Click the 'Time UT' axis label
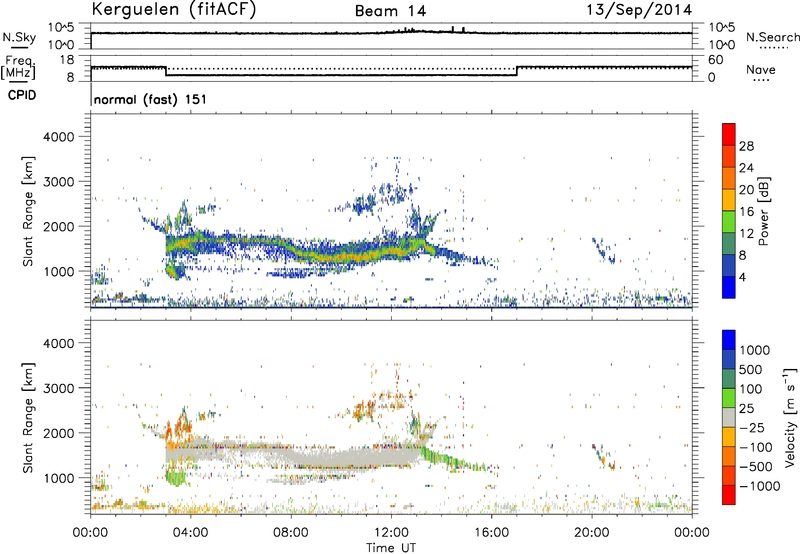The height and width of the screenshot is (554, 800). (391, 548)
